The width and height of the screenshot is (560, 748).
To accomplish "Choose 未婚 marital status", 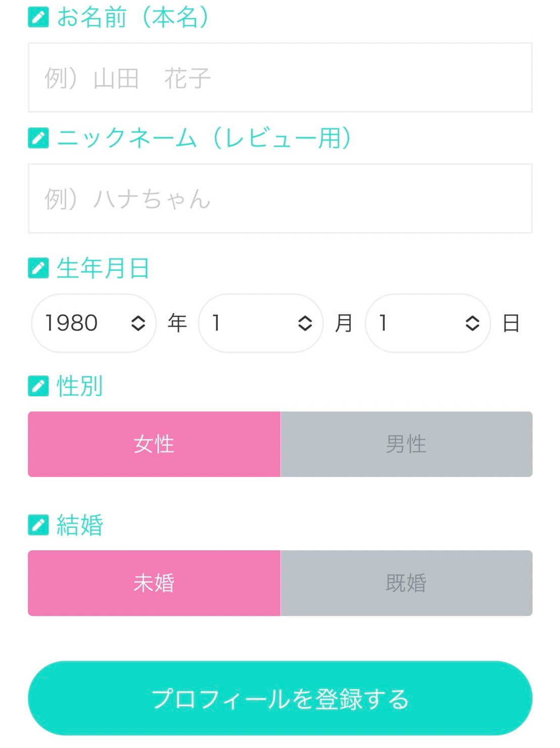I will pyautogui.click(x=154, y=583).
